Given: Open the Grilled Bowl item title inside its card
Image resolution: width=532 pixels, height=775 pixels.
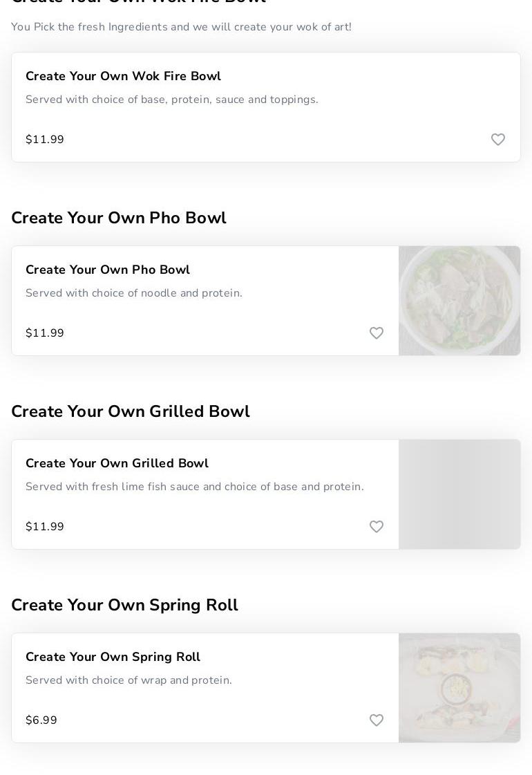Looking at the screenshot, I should (x=117, y=463).
